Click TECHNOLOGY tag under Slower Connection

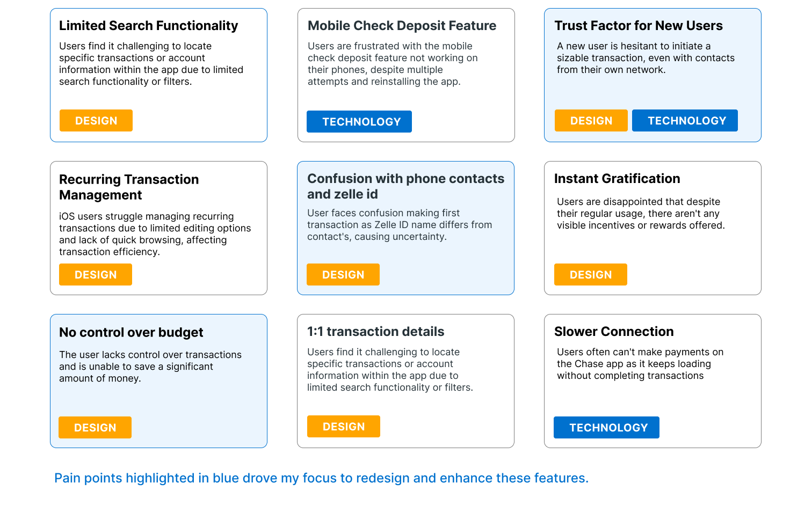pyautogui.click(x=606, y=428)
